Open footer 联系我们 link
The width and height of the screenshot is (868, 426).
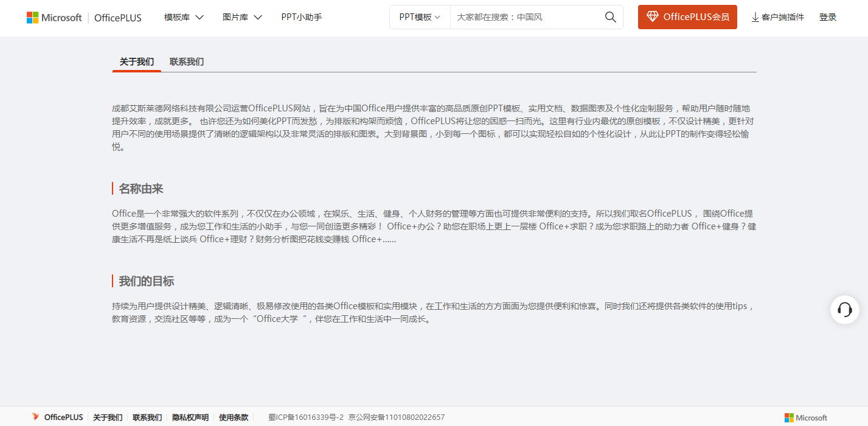(147, 417)
